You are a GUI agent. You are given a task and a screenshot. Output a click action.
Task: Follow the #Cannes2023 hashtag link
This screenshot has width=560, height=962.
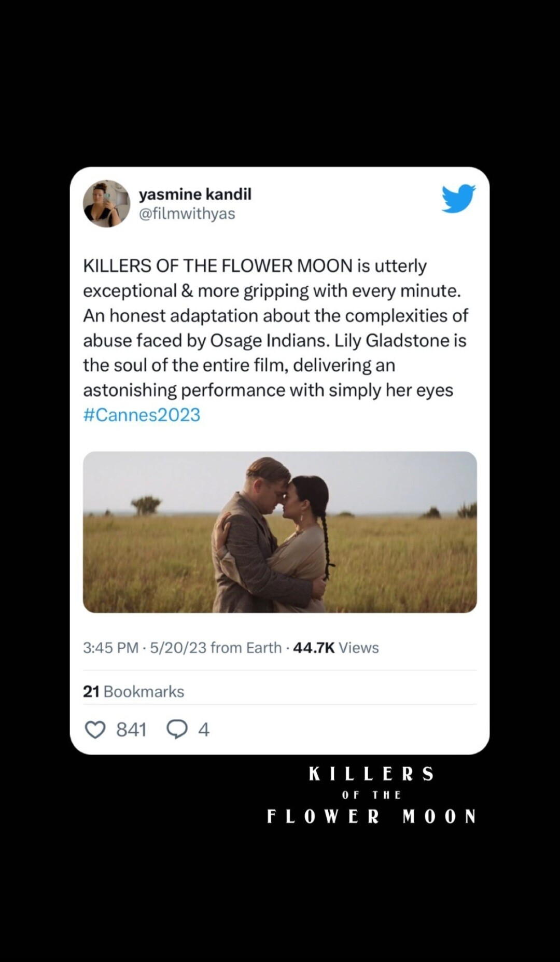(x=142, y=415)
